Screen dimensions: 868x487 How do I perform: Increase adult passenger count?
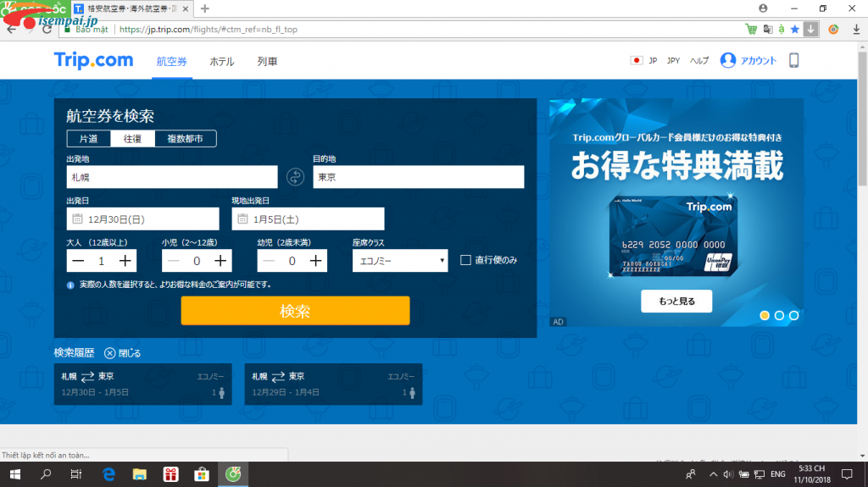(x=125, y=261)
